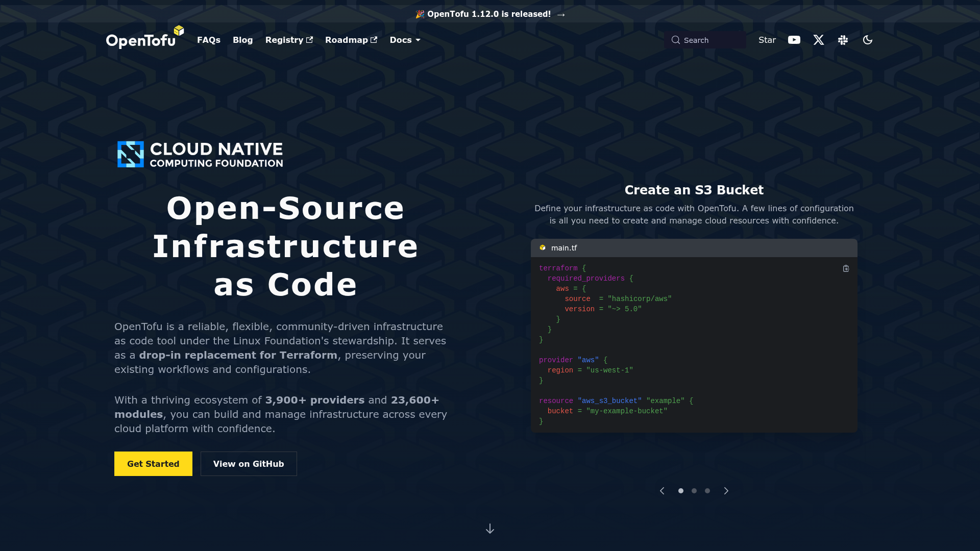Click "drop-in replacement for Terraform" bold text
Screen dimensions: 980x551
(238, 355)
